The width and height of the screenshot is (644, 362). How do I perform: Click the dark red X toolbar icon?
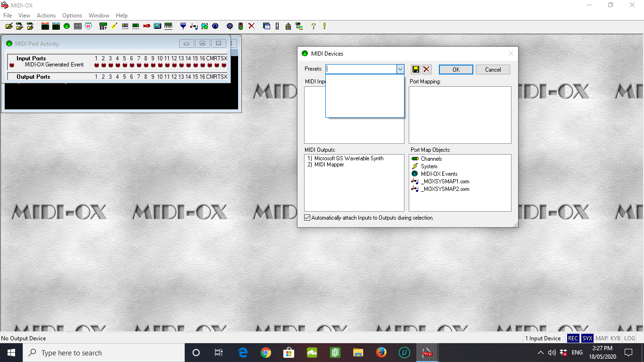(x=251, y=26)
